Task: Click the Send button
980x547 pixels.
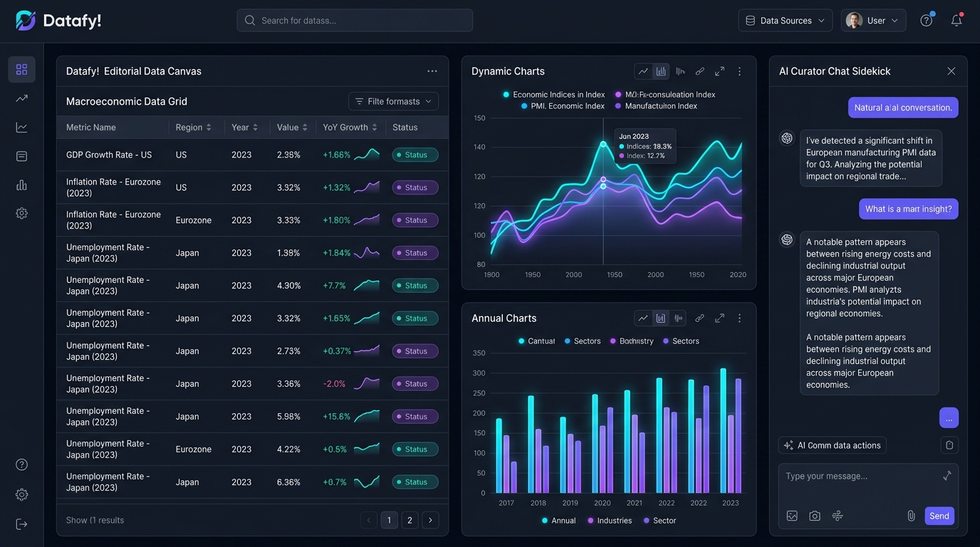Action: click(x=939, y=516)
